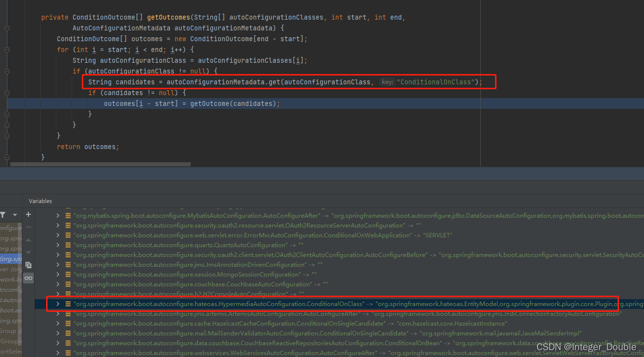Viewport: 644px width, 357px height.
Task: Expand the MybatisAutoConfiguration.AutoConfigureAfter entry
Action: (58, 216)
